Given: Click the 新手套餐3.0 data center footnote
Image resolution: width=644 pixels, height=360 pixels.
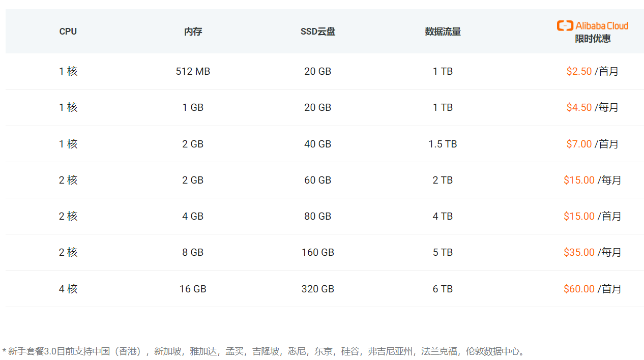Looking at the screenshot, I should (265, 351).
